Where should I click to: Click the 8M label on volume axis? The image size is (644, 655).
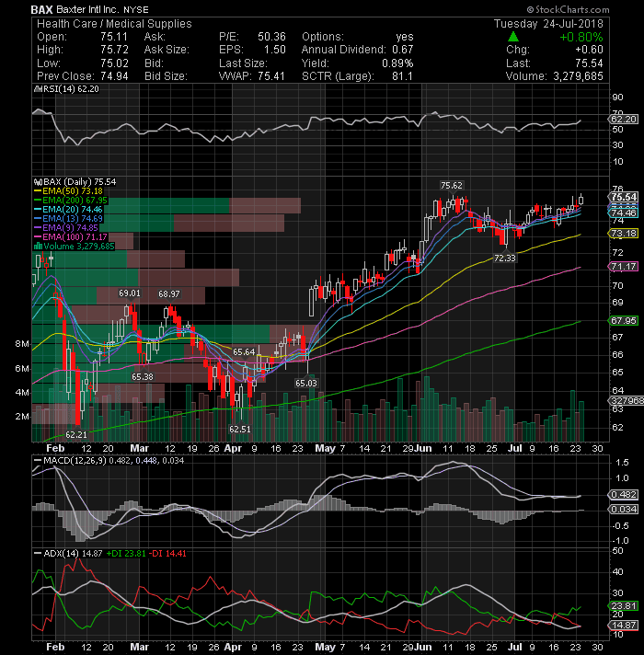click(x=22, y=344)
